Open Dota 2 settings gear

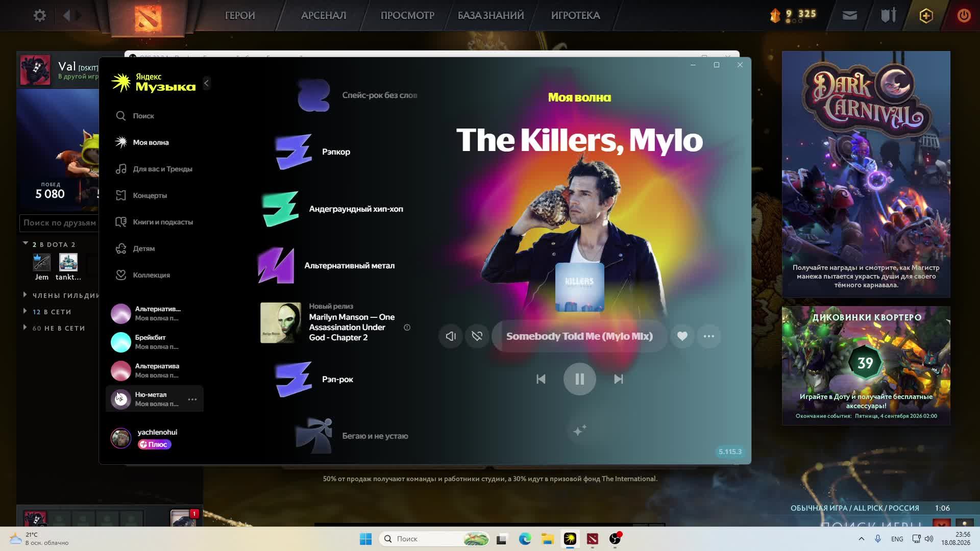[40, 15]
